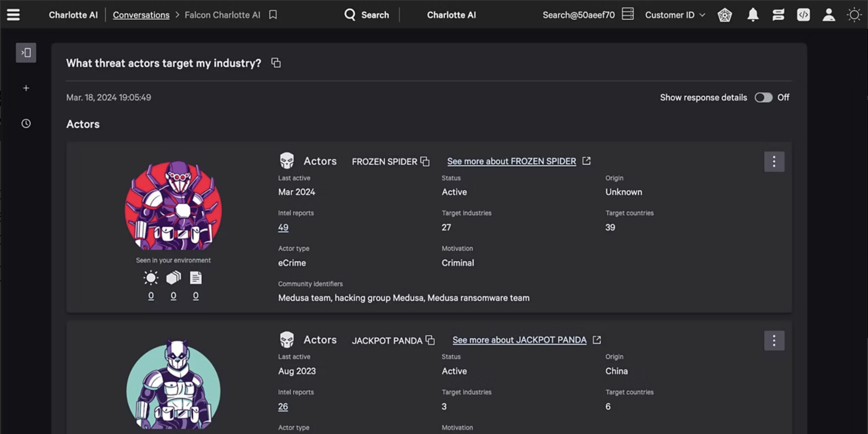Bookmark the Falcon Charlotte AI page
868x434 pixels.
pos(273,15)
